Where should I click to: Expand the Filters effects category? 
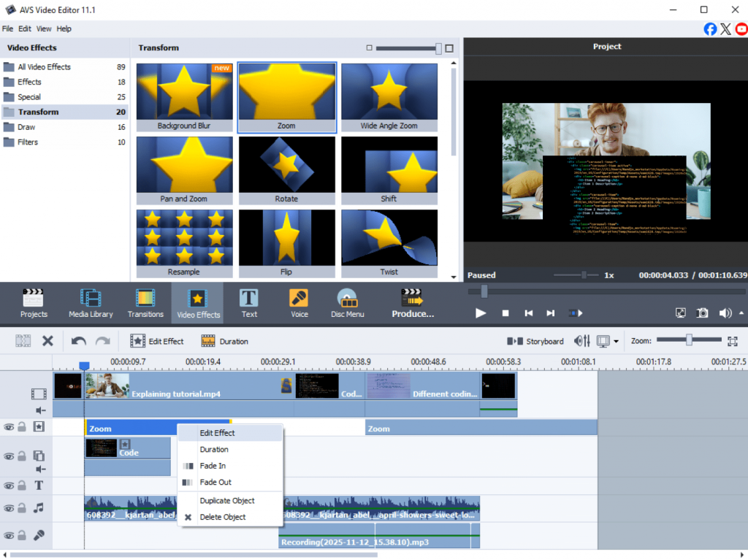click(28, 142)
